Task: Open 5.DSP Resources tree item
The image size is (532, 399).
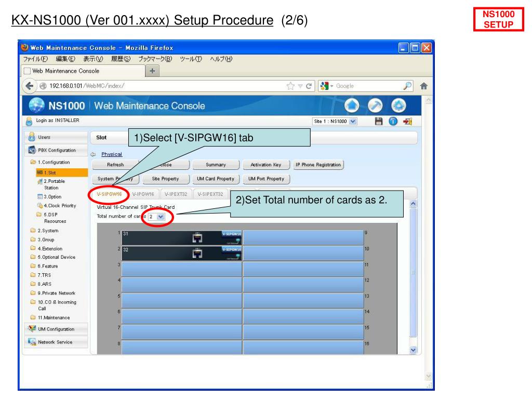Action: (51, 218)
